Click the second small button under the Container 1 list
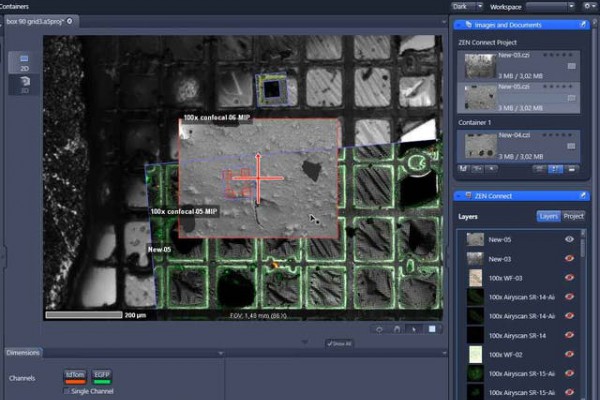The image size is (600, 400). (x=478, y=169)
